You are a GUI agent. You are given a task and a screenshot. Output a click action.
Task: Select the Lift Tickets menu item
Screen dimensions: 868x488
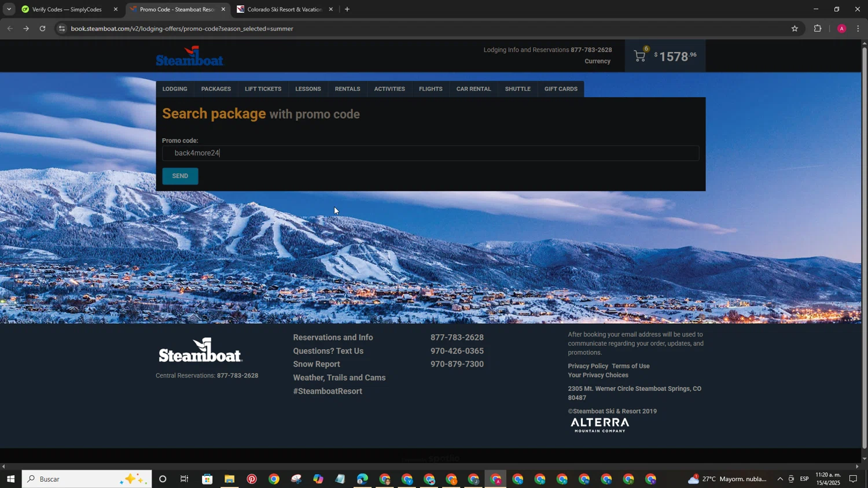click(x=263, y=89)
